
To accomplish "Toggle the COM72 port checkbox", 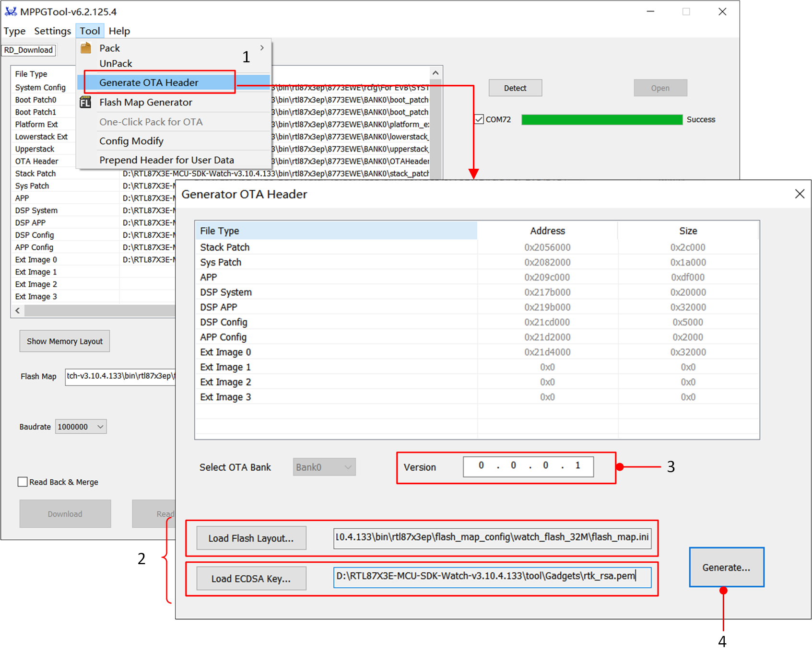I will coord(479,119).
